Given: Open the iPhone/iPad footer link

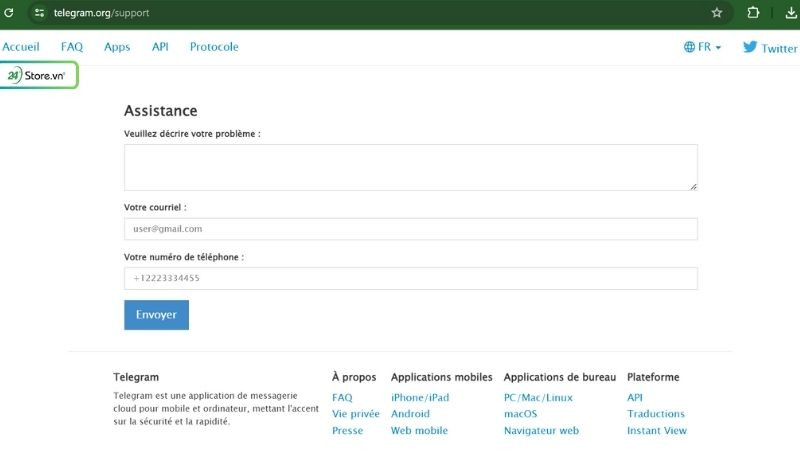Looking at the screenshot, I should coord(420,397).
